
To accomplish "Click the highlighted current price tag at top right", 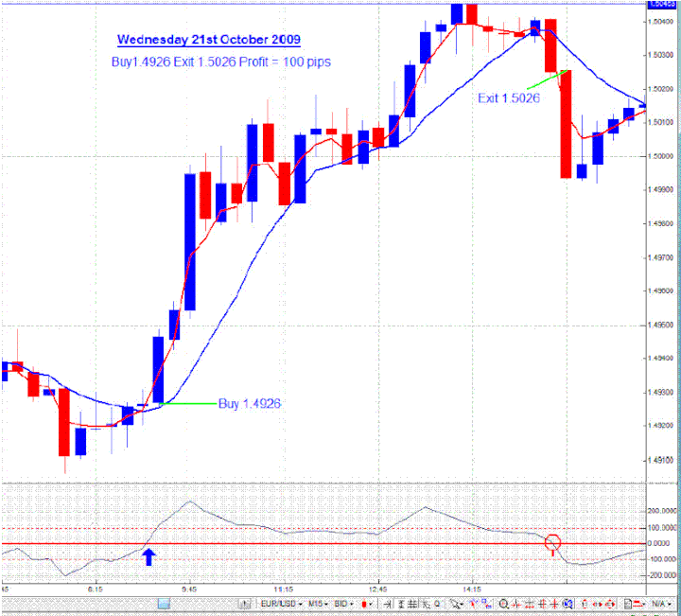I will [662, 5].
